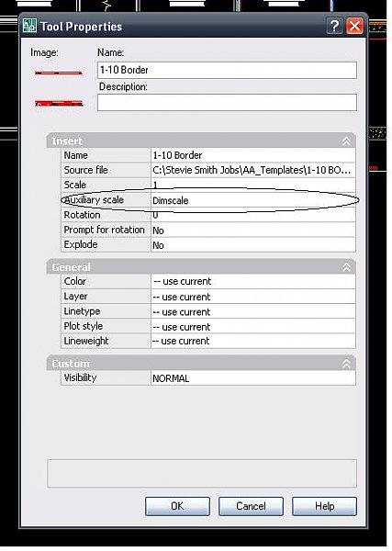Select the Prompt for rotation value

(253, 231)
